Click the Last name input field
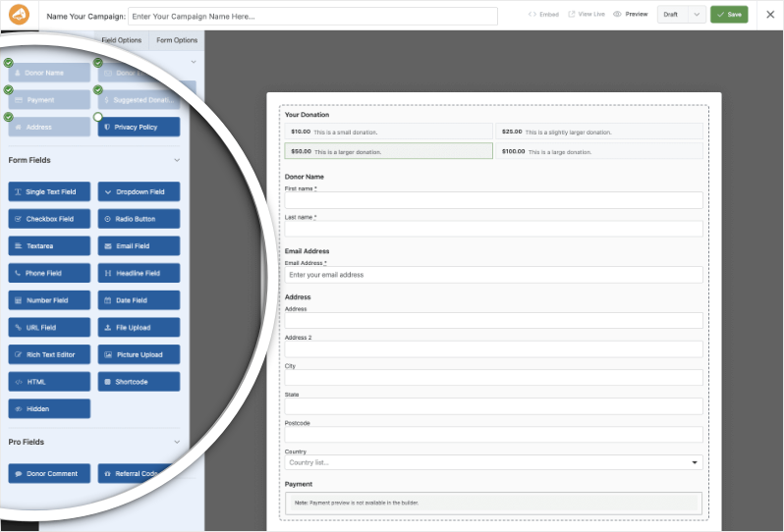The height and width of the screenshot is (532, 784). 493,229
